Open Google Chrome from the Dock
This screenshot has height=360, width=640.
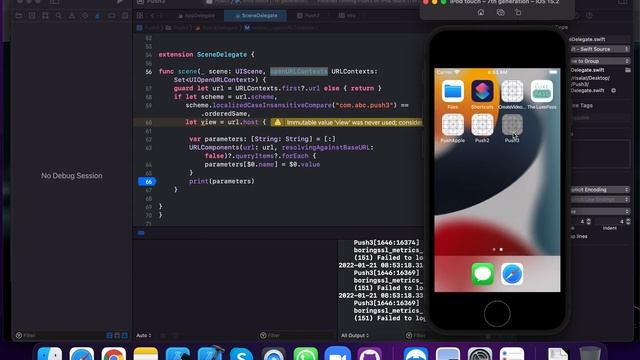point(113,354)
